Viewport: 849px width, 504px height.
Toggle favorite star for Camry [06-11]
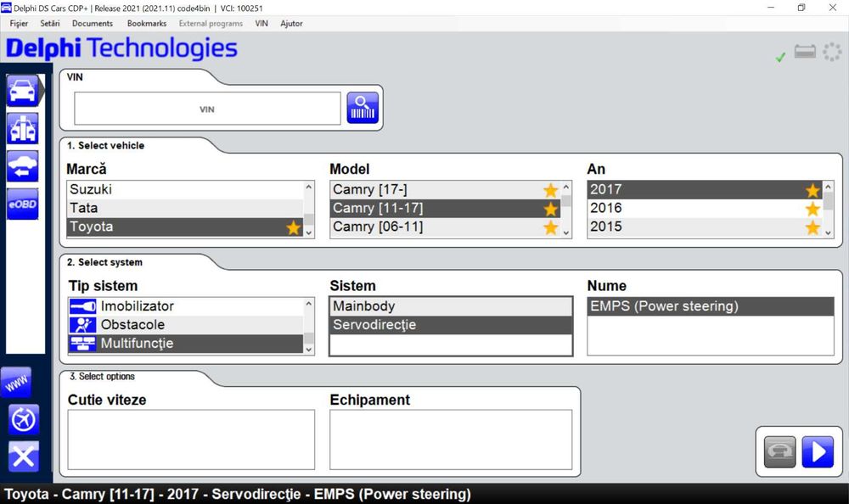[551, 227]
